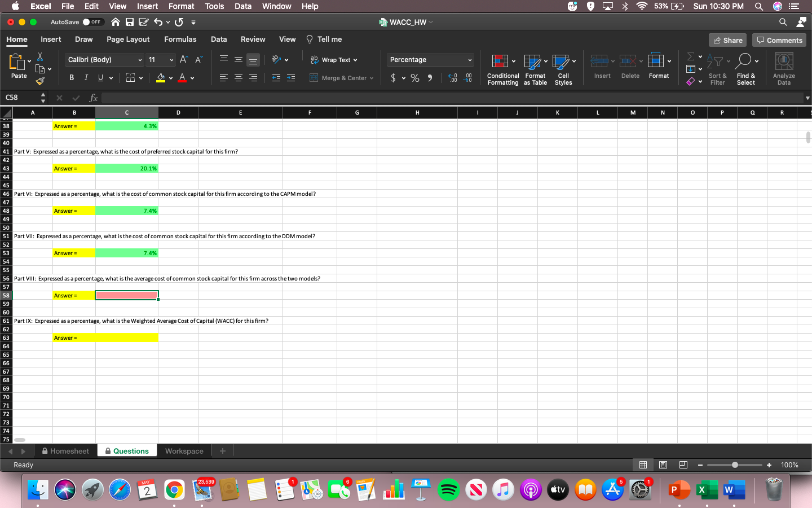The image size is (812, 508).
Task: Expand the Merge & Center dropdown arrow
Action: click(x=372, y=78)
